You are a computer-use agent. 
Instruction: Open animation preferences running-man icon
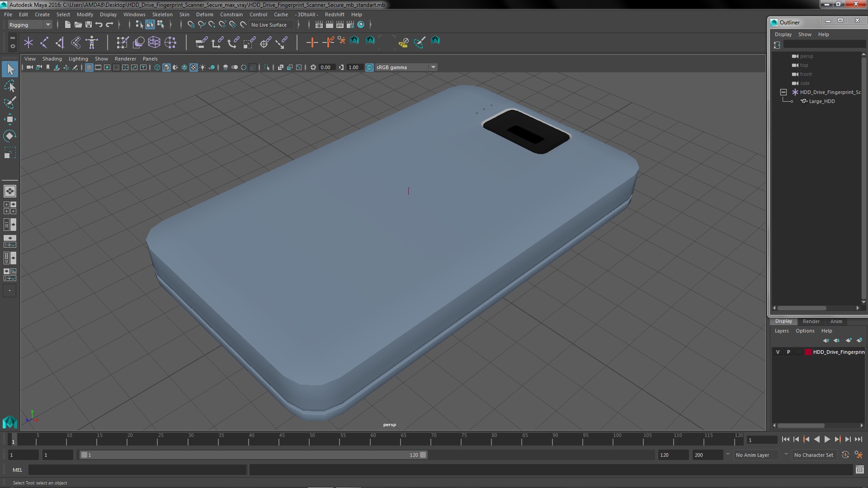click(x=859, y=455)
